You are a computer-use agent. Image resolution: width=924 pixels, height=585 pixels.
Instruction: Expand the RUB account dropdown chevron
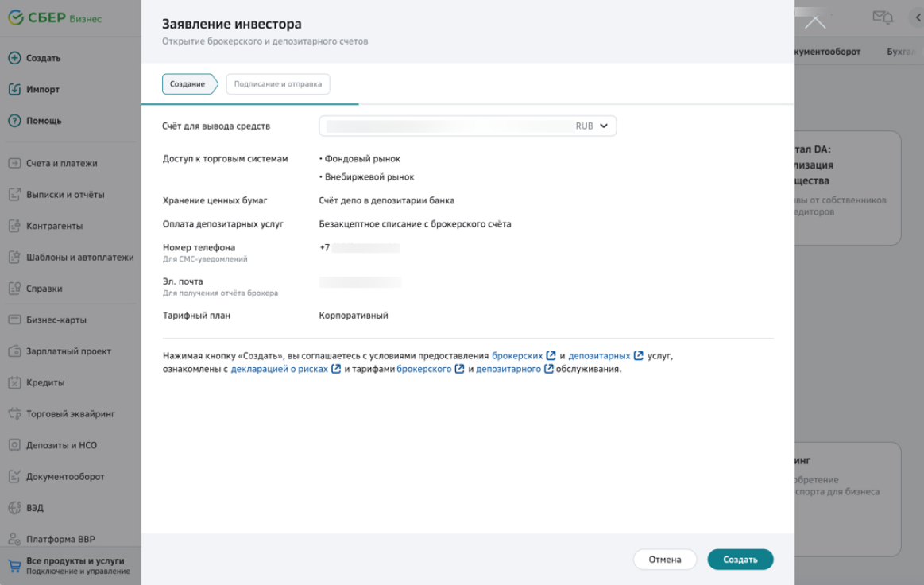[604, 126]
